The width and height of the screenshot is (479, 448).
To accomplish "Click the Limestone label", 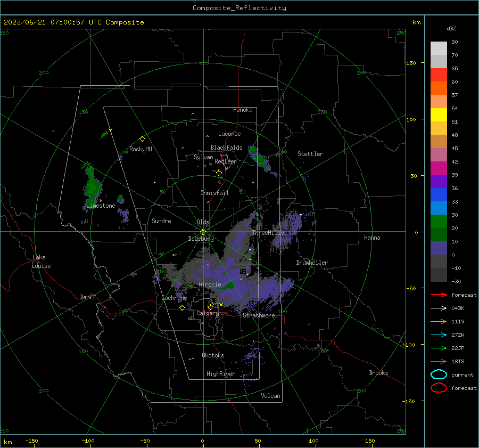I will (101, 206).
